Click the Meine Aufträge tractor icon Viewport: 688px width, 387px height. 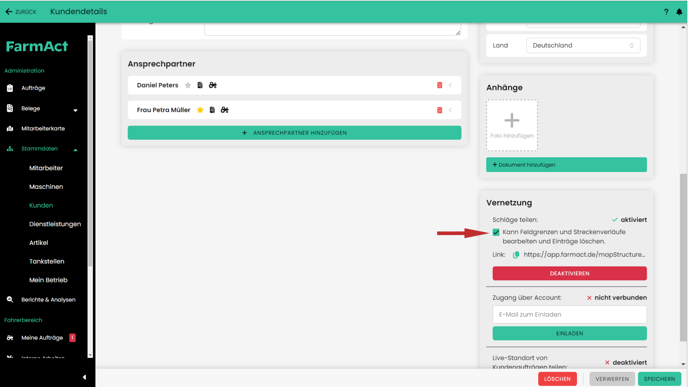pyautogui.click(x=10, y=338)
